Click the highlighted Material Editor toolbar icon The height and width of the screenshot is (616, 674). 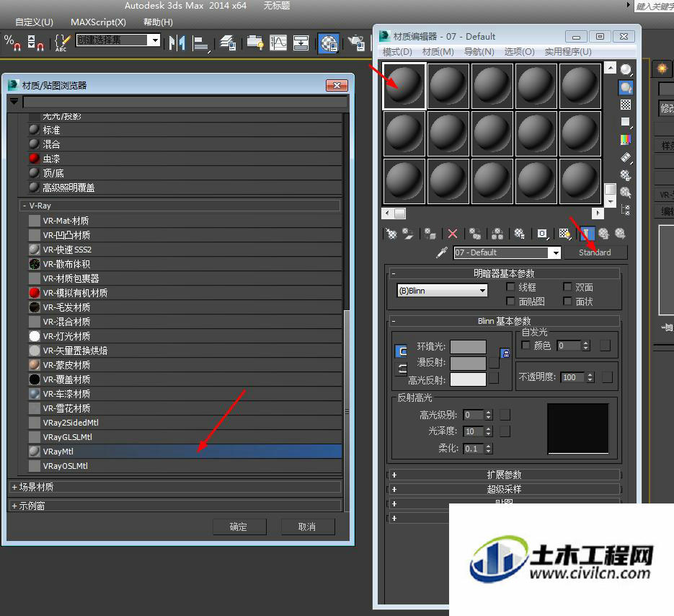[x=329, y=43]
